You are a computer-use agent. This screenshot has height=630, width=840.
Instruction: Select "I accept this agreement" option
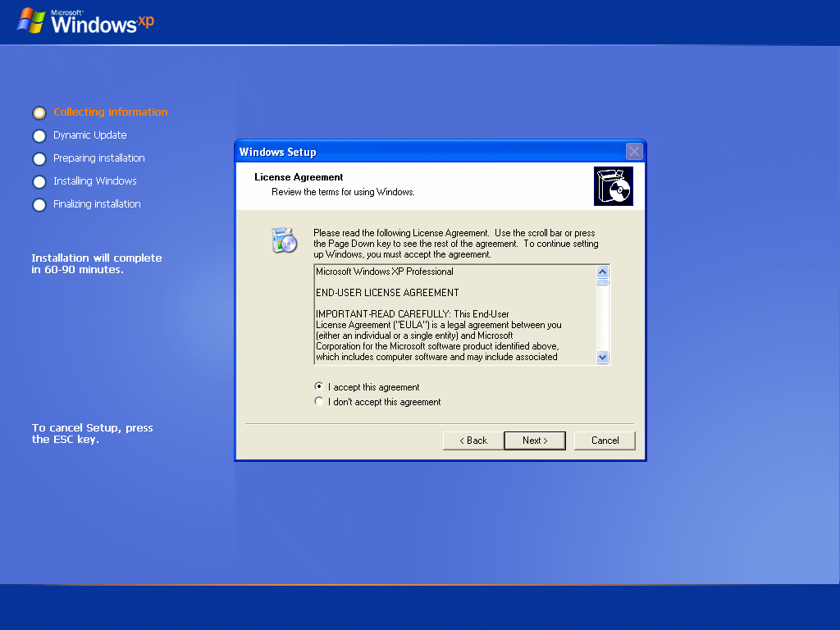tap(367, 387)
